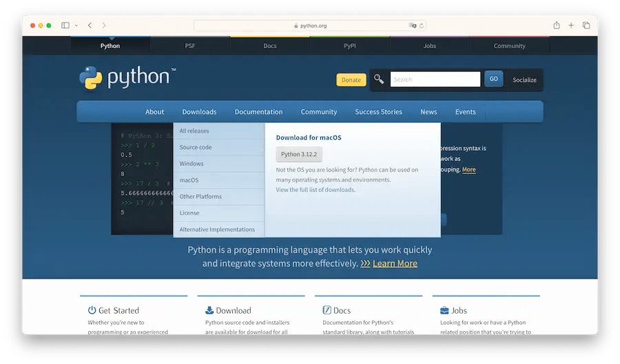620x364 pixels.
Task: Choose Windows in Downloads menu
Action: (x=219, y=164)
